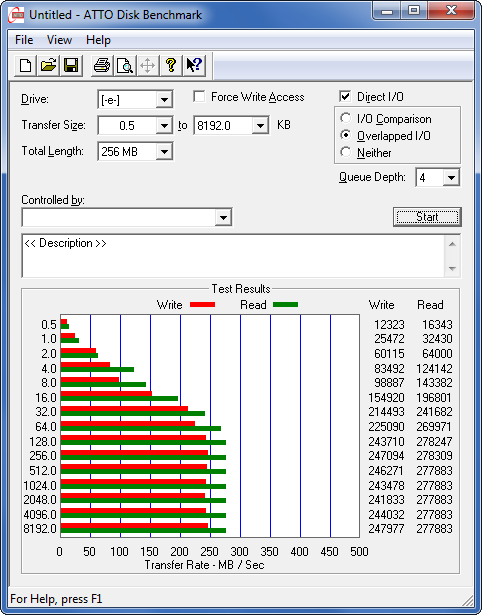This screenshot has height=615, width=482.
Task: Click the read value 16343
Action: point(437,325)
